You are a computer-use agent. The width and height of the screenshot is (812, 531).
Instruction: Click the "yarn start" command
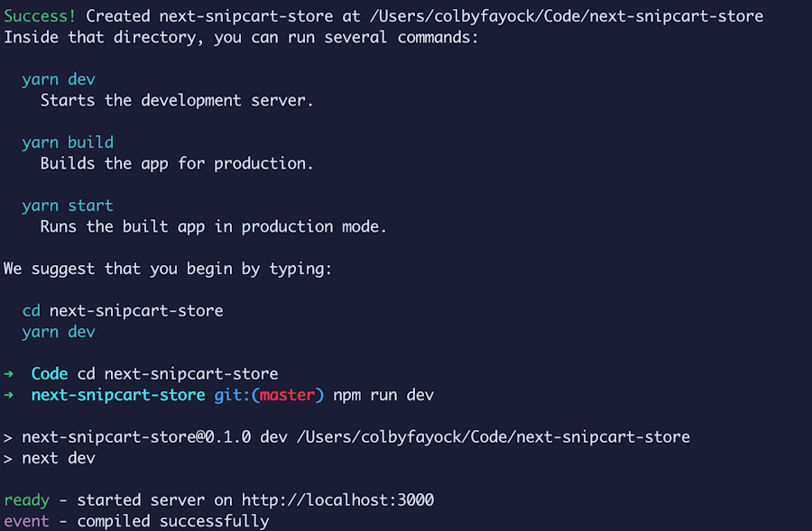[68, 206]
